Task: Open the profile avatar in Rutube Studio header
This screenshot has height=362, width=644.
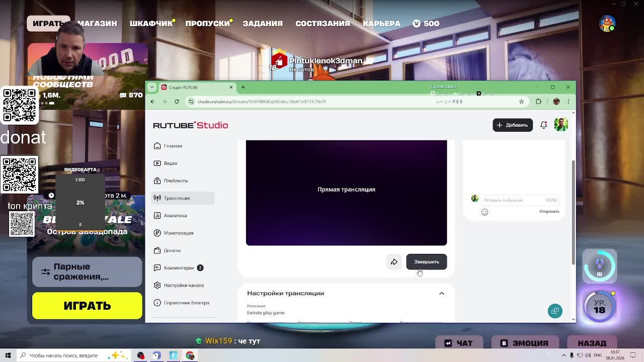Action: (x=561, y=125)
